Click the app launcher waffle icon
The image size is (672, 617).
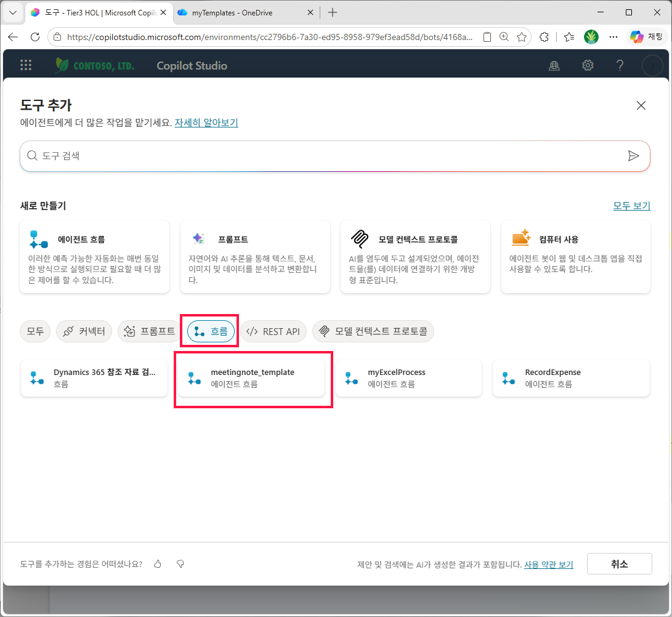[x=26, y=65]
